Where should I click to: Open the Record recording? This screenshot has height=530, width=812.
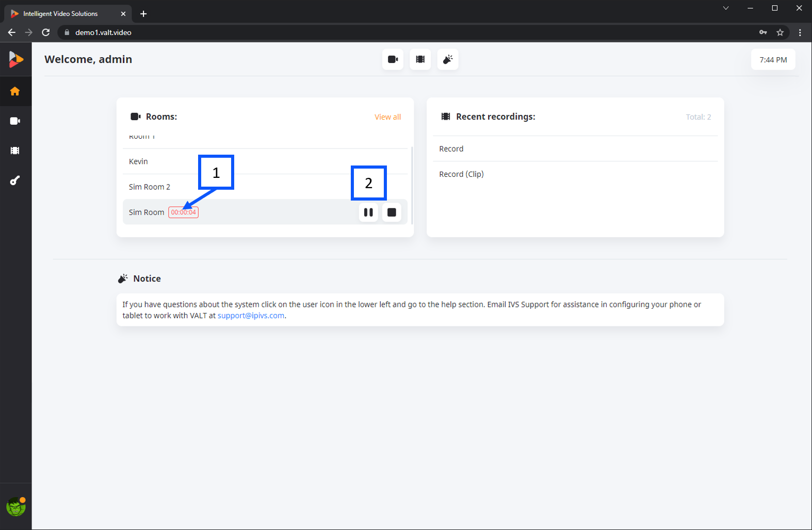point(576,148)
